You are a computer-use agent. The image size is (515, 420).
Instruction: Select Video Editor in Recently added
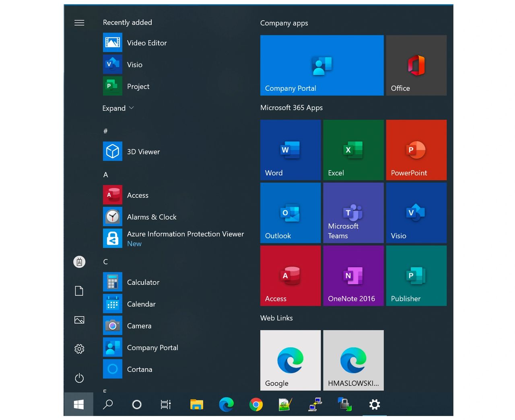pyautogui.click(x=146, y=43)
